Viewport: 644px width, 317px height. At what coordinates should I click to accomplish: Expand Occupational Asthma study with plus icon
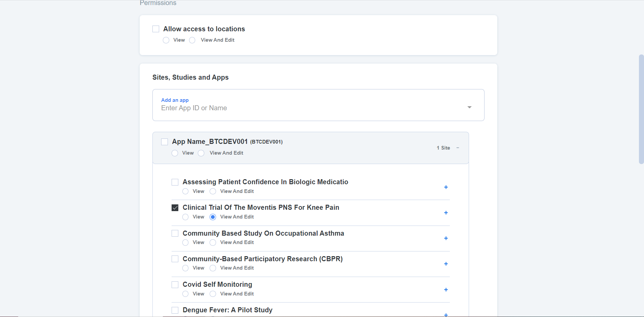[446, 238]
